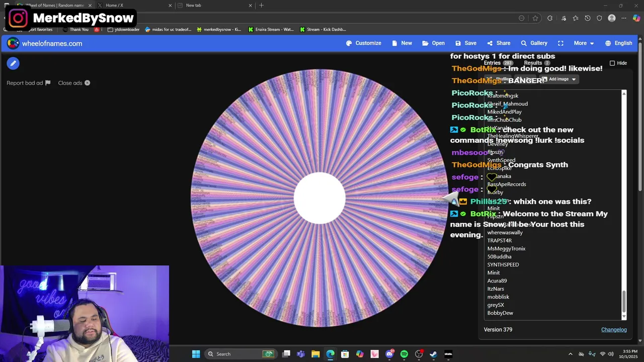
Task: Open 'Enaira Stream - Wat...' bookmark
Action: click(x=271, y=30)
